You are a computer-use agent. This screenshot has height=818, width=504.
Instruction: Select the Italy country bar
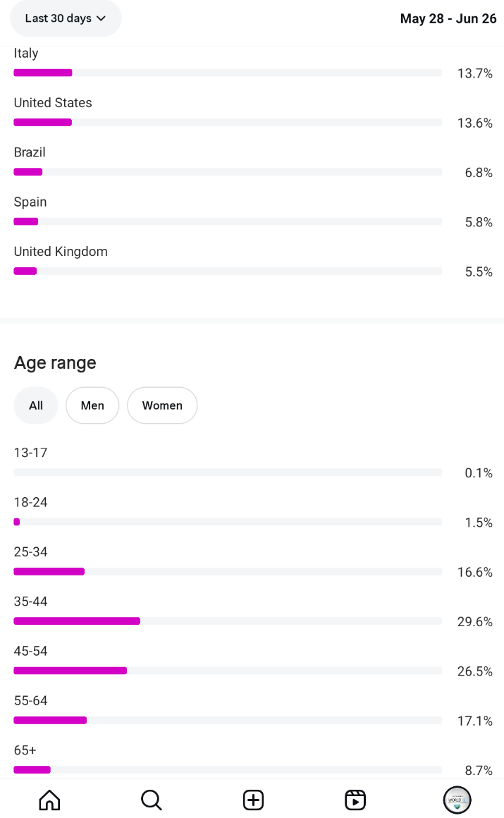[x=228, y=73]
